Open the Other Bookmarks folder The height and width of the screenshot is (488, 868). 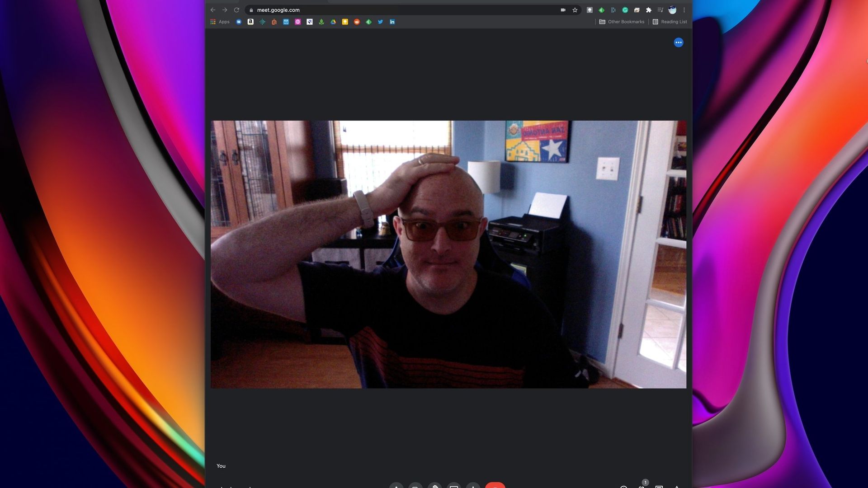[x=622, y=22]
